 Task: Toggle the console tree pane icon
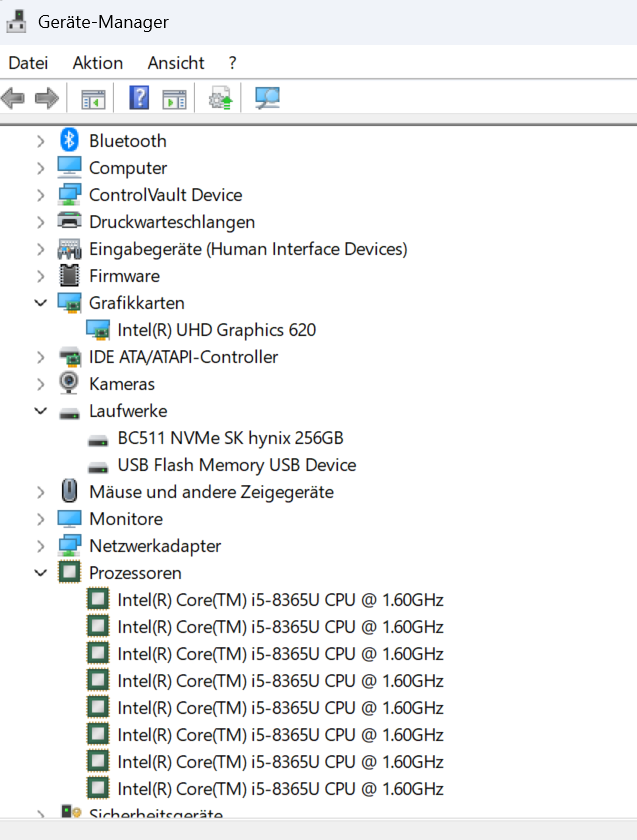tap(93, 99)
